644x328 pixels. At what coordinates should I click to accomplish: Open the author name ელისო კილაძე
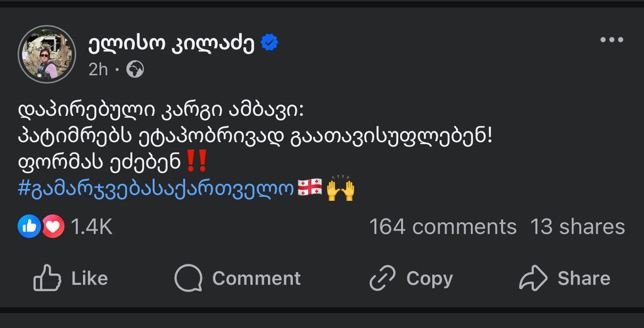pyautogui.click(x=170, y=43)
